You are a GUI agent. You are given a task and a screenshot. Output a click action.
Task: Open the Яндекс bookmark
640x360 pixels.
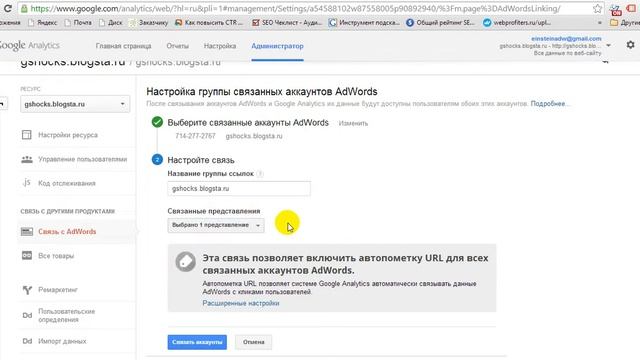click(42, 23)
